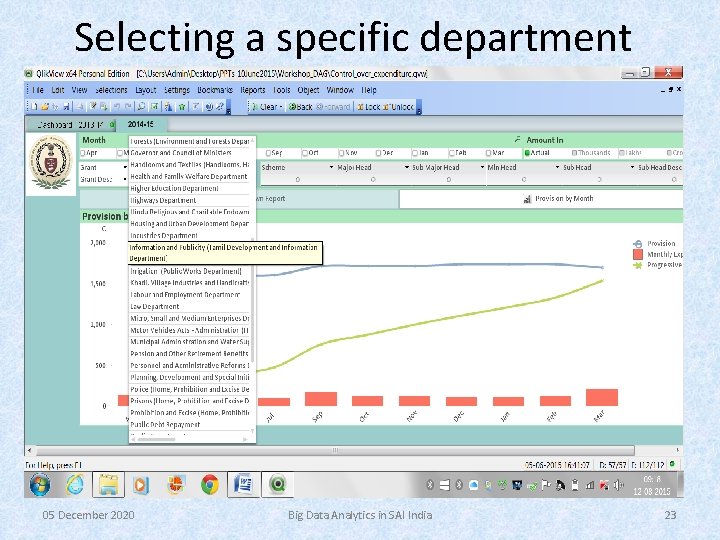This screenshot has height=540, width=720.
Task: Switch to QlikView in the taskbar
Action: point(277,485)
